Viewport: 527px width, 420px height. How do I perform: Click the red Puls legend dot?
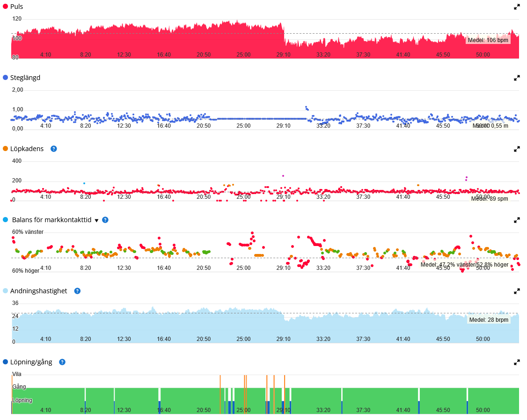pyautogui.click(x=5, y=7)
